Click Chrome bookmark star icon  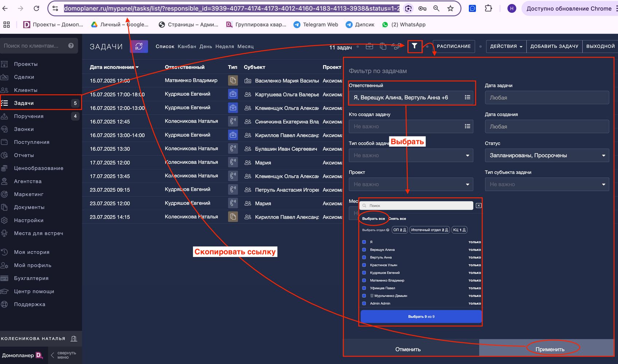click(x=450, y=8)
